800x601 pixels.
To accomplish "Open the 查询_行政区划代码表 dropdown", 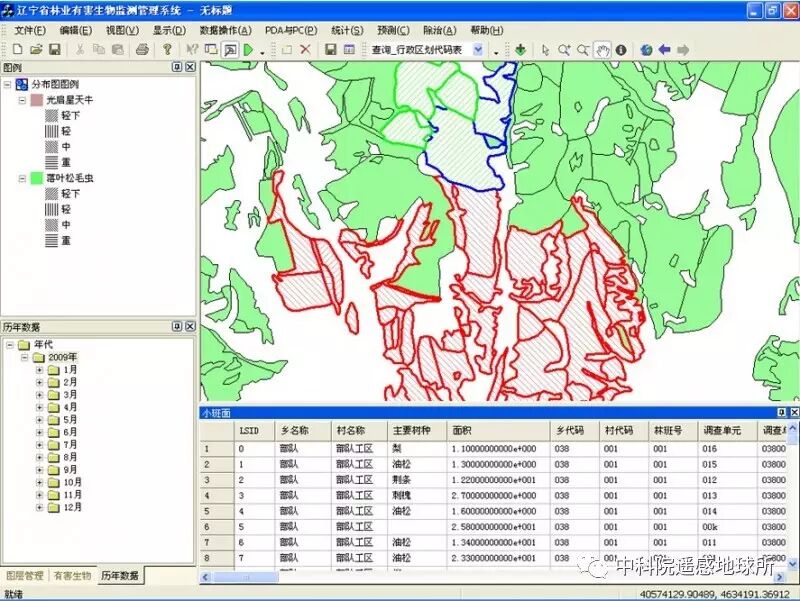I will [478, 49].
